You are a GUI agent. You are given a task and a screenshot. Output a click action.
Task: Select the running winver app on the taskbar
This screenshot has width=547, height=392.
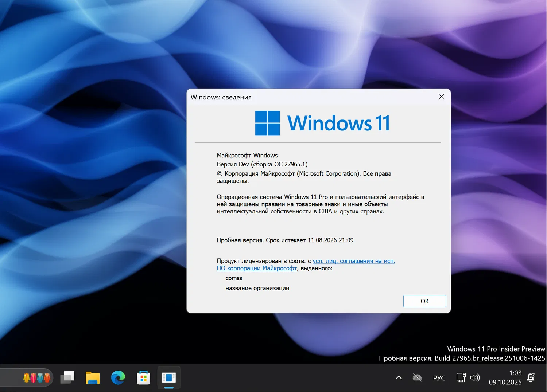[x=168, y=378]
